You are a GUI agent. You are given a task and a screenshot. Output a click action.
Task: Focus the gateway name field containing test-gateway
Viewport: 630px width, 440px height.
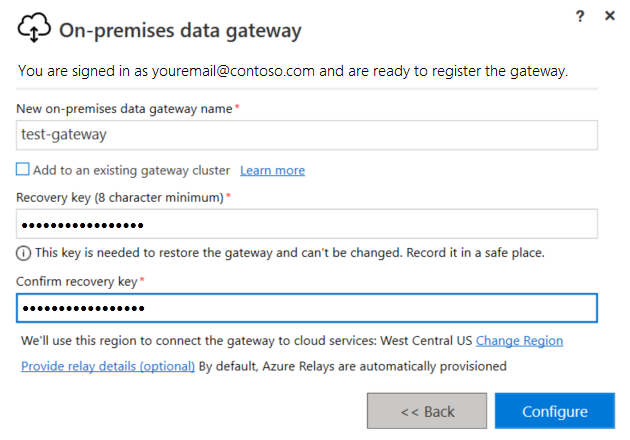307,135
